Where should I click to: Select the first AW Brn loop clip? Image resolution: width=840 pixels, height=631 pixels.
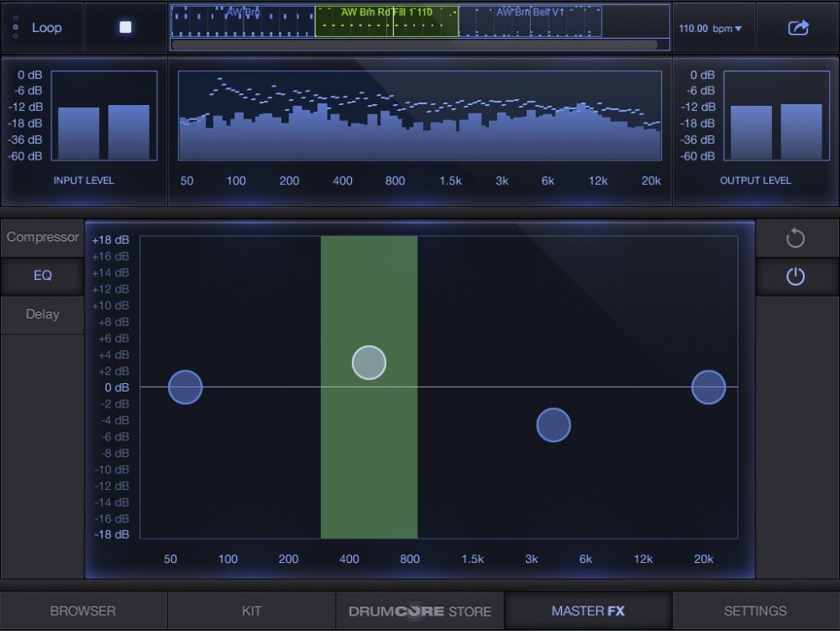[x=243, y=22]
